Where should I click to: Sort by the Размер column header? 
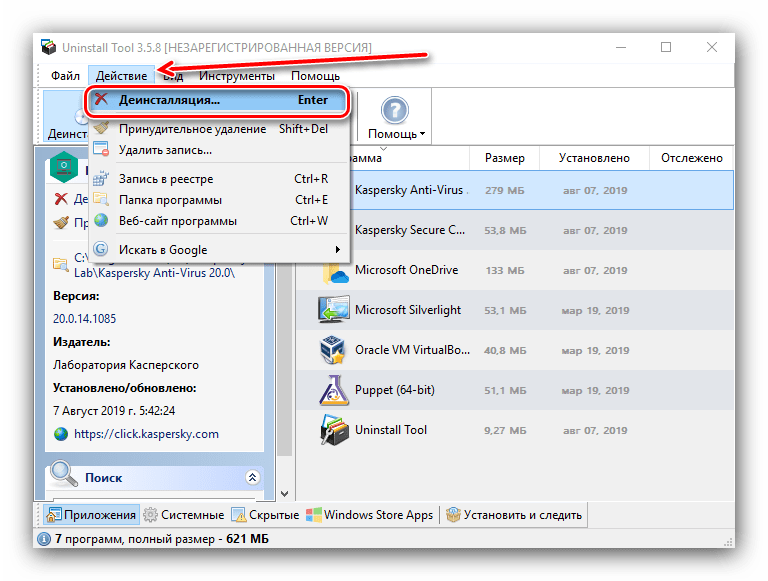(504, 158)
